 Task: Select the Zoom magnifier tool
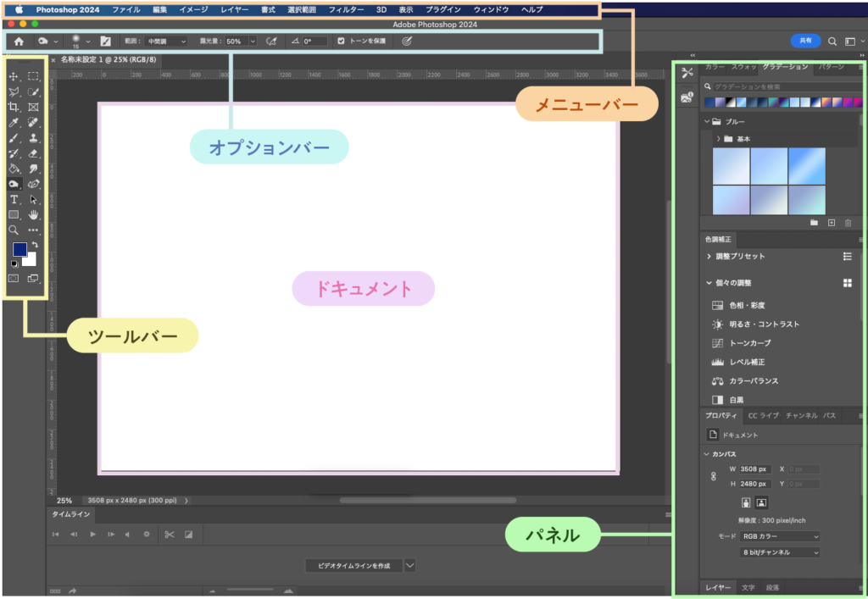(14, 230)
